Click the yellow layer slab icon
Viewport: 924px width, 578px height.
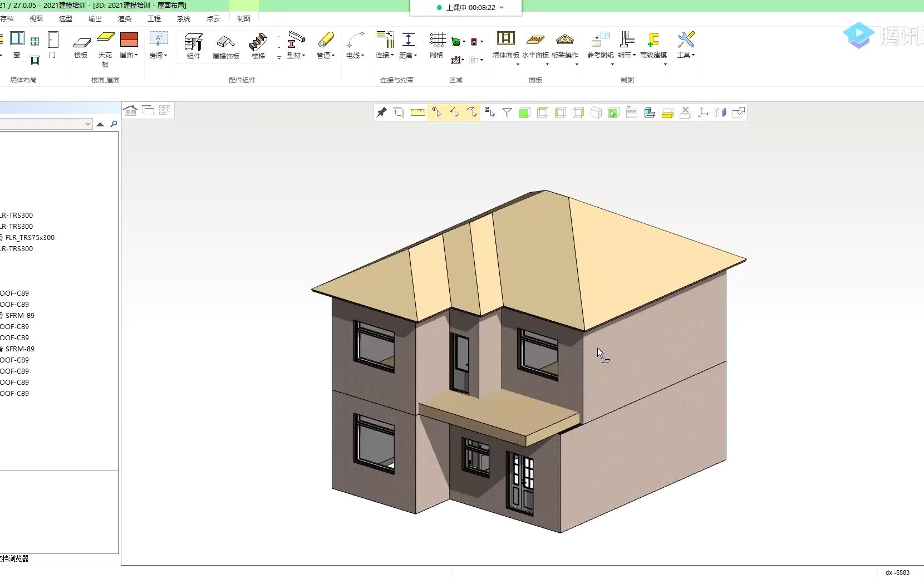point(667,113)
